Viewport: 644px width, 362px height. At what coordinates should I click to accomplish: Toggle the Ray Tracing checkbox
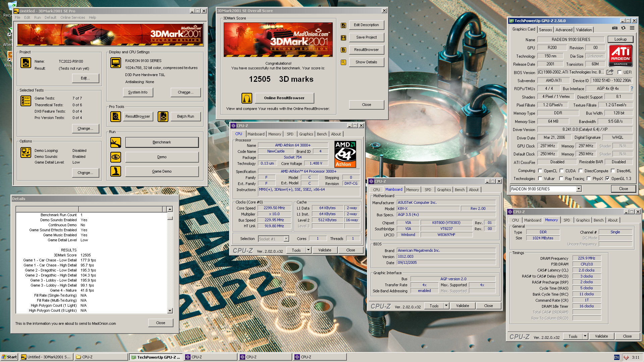point(561,178)
